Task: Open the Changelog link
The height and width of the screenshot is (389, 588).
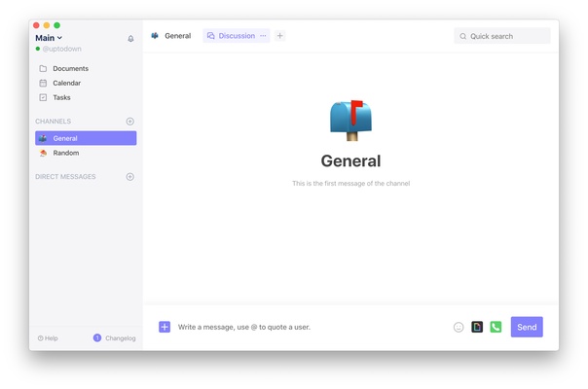Action: click(121, 338)
